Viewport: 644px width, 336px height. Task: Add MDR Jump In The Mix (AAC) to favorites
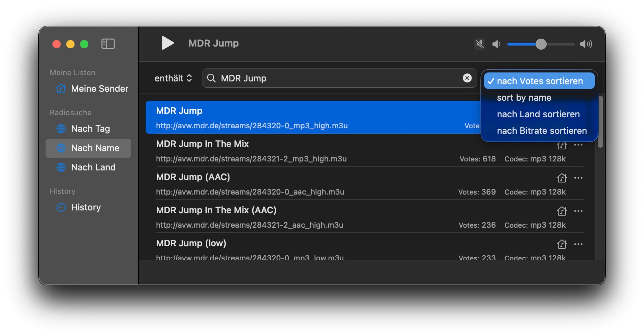(562, 211)
